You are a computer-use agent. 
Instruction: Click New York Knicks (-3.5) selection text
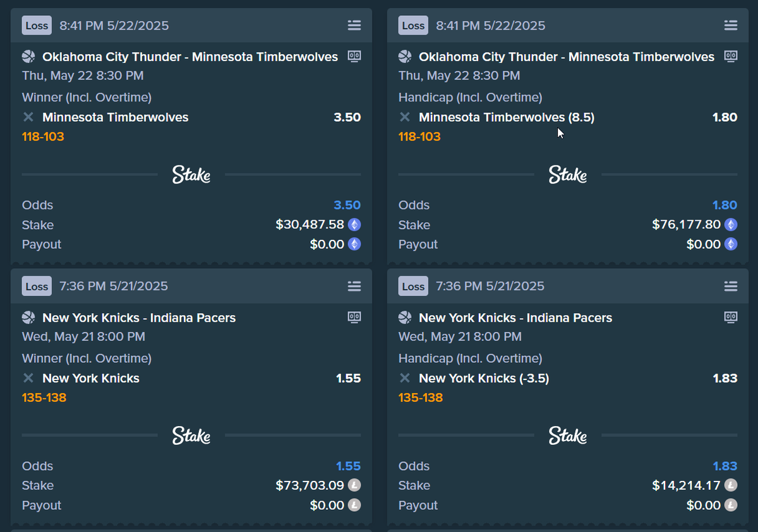[484, 378]
